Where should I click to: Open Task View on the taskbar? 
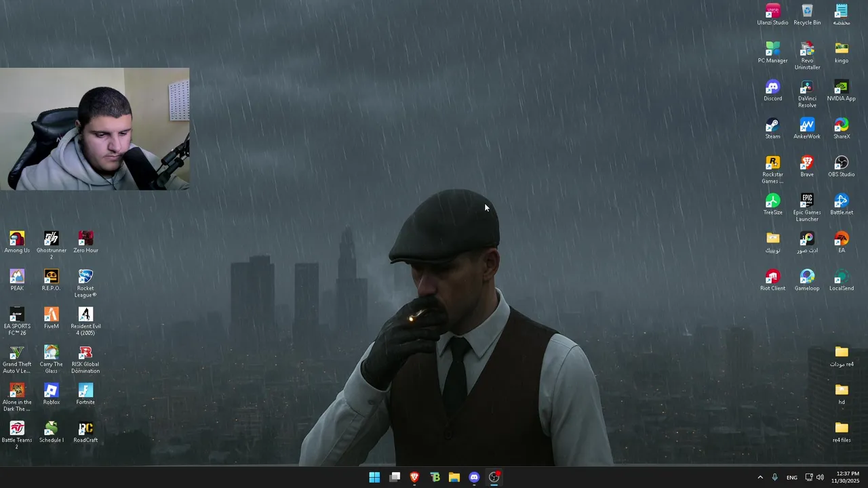point(395,477)
